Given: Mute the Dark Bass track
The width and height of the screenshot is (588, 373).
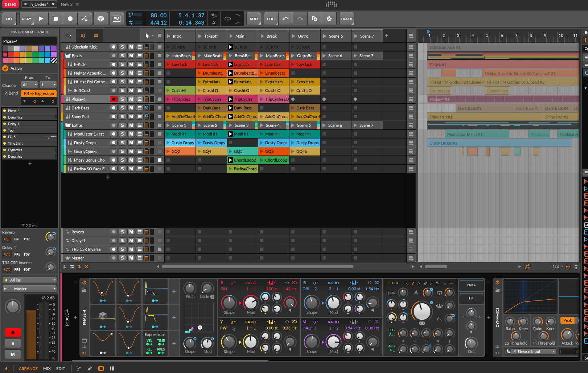Looking at the screenshot, I should pyautogui.click(x=131, y=108).
